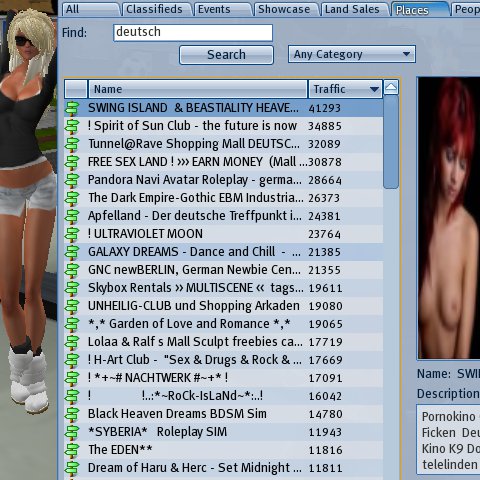
Task: Click signpost icon beside Black Heaven Dreams
Action: point(72,414)
